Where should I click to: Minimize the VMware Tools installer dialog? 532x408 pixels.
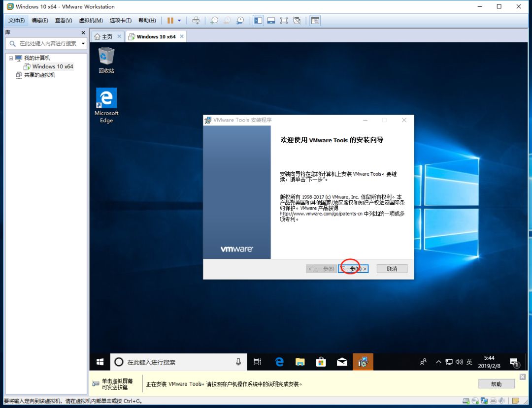(366, 120)
